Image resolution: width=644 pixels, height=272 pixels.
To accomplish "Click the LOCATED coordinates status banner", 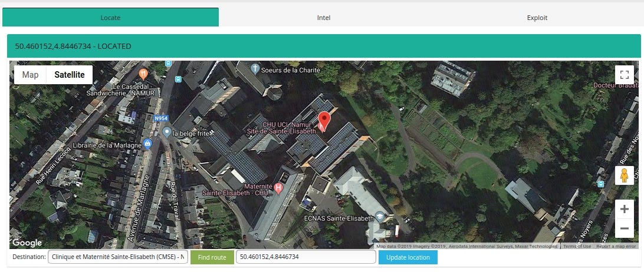I will tap(324, 46).
